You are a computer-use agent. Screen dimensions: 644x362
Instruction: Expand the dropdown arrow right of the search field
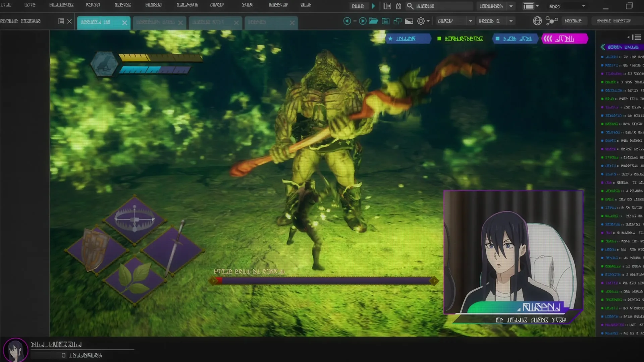coord(511,6)
